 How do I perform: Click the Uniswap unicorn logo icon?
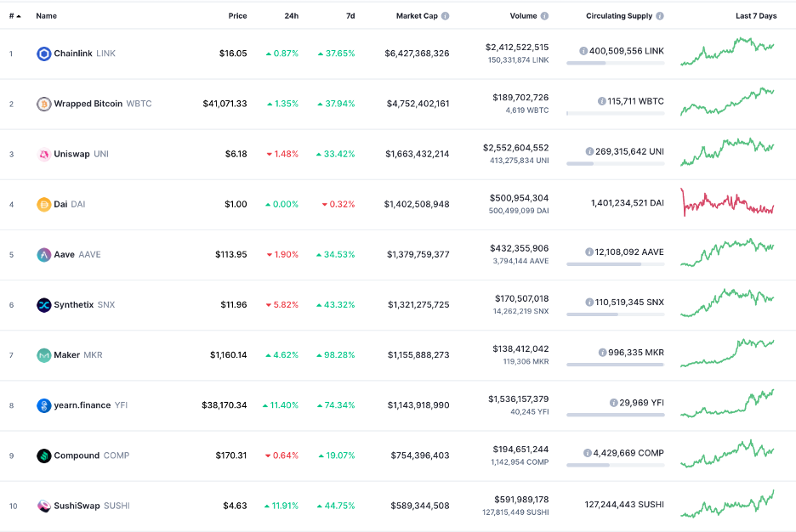click(x=44, y=154)
